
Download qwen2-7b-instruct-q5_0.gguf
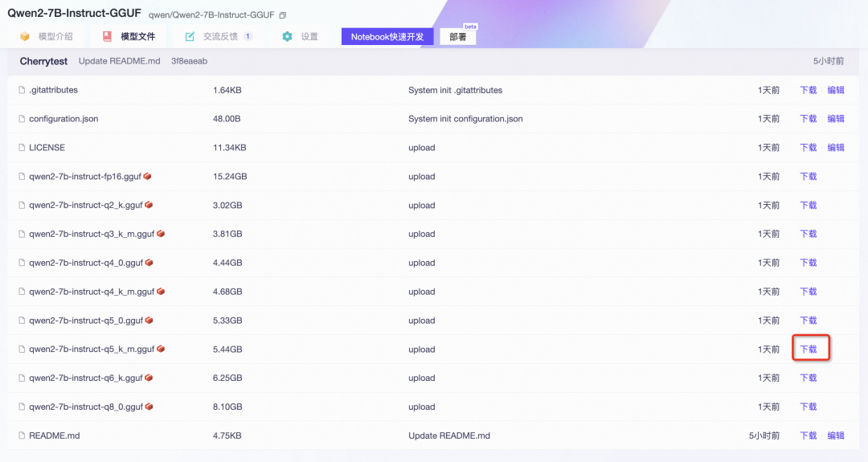click(x=809, y=321)
